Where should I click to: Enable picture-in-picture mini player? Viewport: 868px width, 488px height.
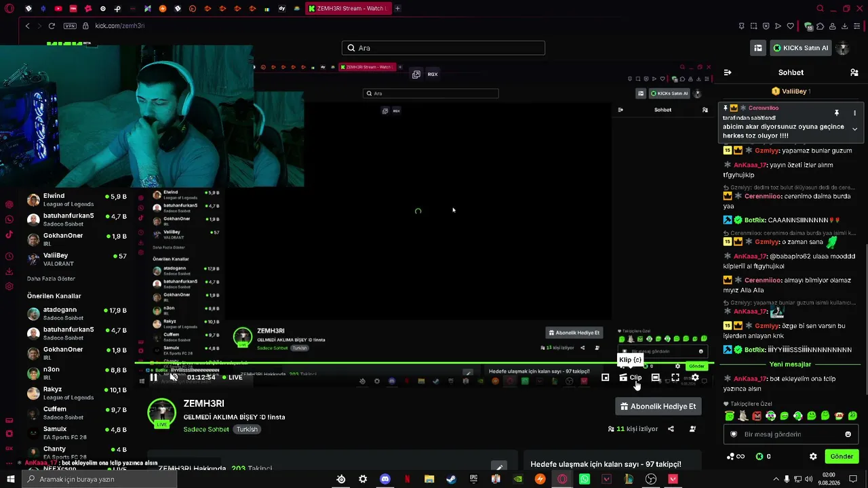(605, 378)
